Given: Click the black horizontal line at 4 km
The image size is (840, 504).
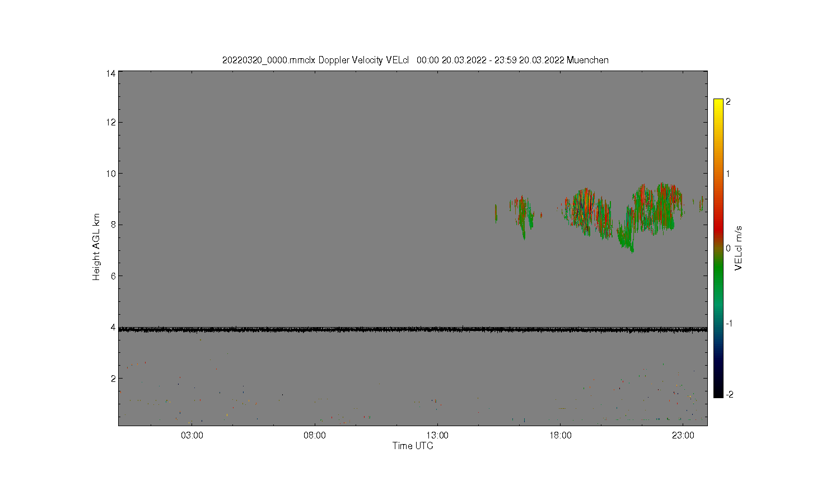Looking at the screenshot, I should [413, 330].
